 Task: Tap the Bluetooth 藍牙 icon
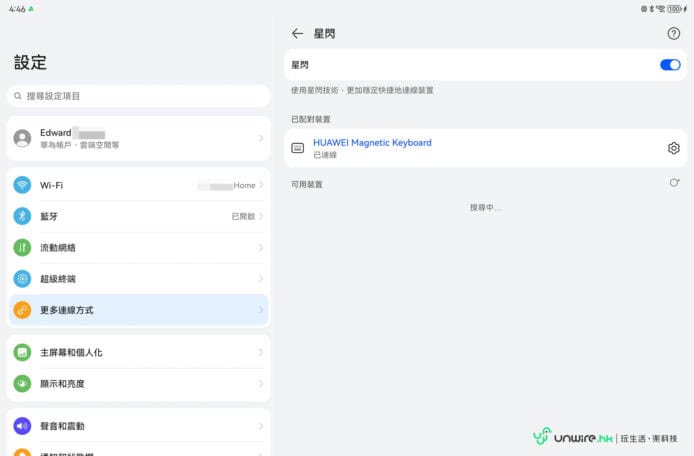[x=22, y=216]
